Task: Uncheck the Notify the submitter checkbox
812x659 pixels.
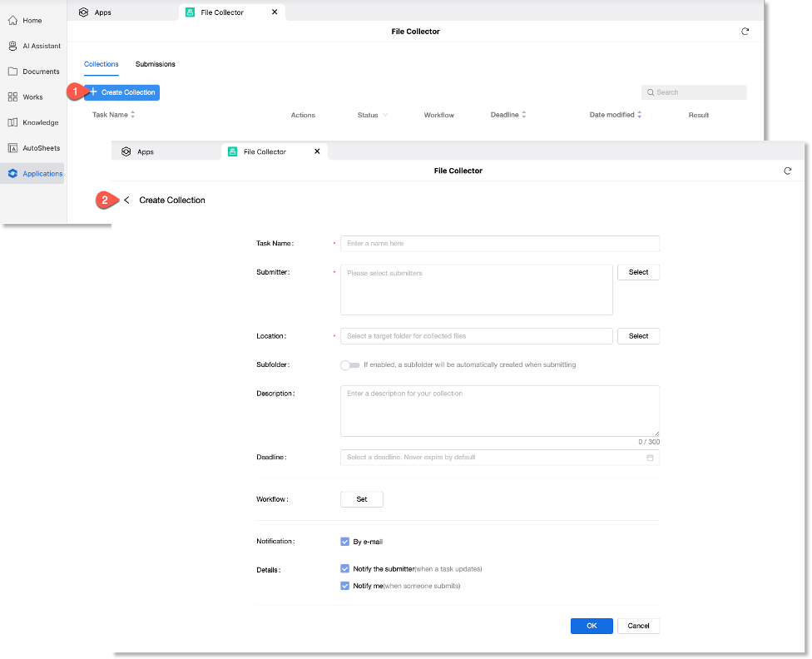Action: pos(345,569)
